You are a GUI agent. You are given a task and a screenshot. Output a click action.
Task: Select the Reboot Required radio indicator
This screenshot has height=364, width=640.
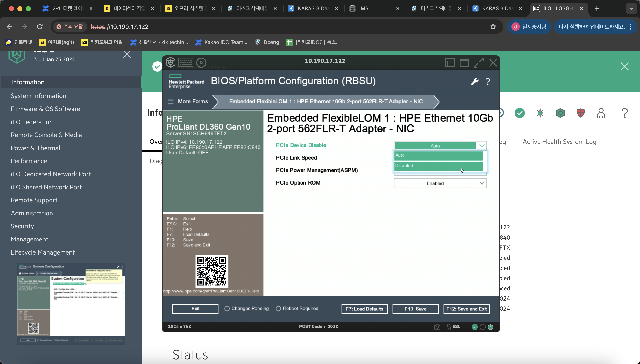[x=278, y=309]
